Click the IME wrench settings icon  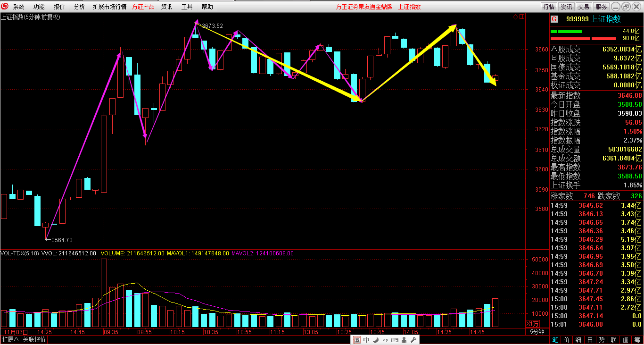413,340
